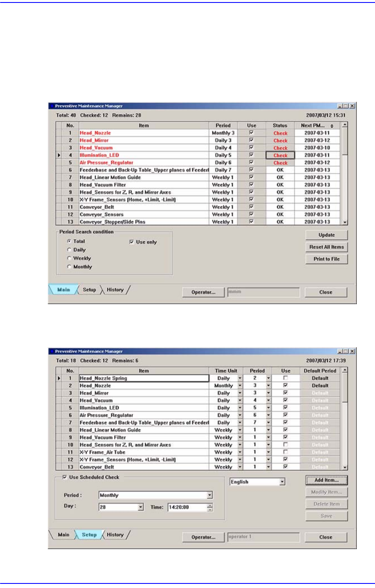Enable Use checkbox for Head_Nozzle Spring row
The height and width of the screenshot is (588, 375).
click(x=285, y=378)
